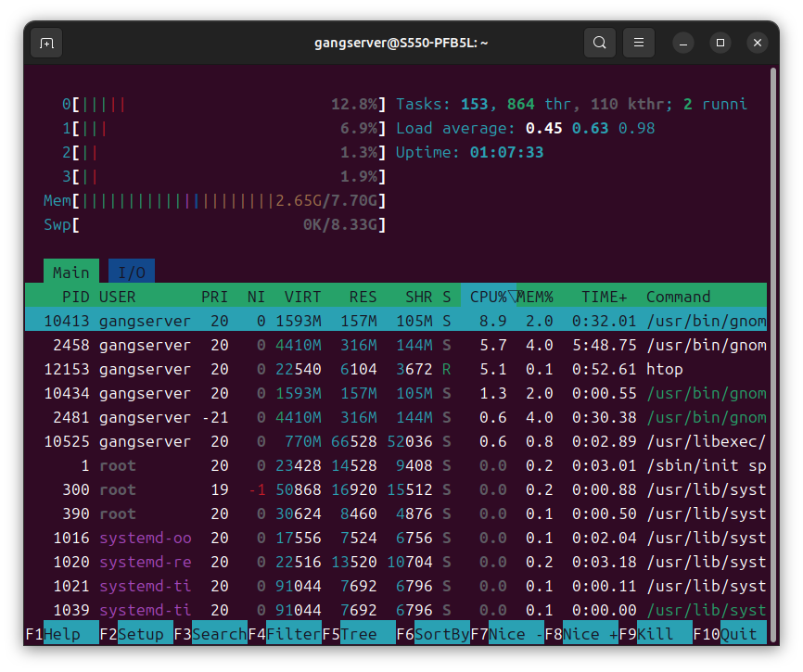Minimize the terminal window
Screen dimensions: 803x672
click(x=683, y=43)
